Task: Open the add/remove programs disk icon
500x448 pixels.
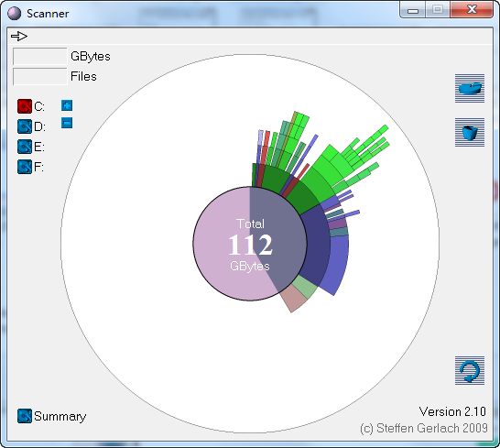Action: point(470,88)
